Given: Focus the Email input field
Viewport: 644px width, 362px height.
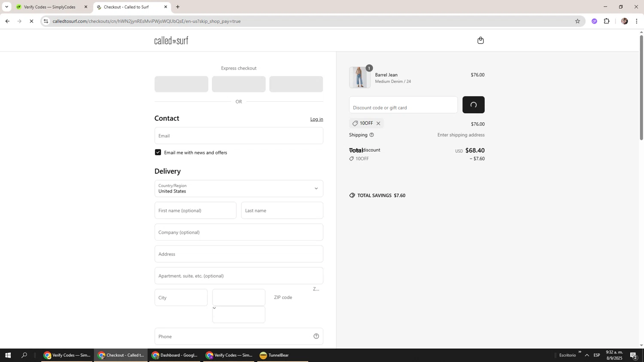Looking at the screenshot, I should point(239,136).
